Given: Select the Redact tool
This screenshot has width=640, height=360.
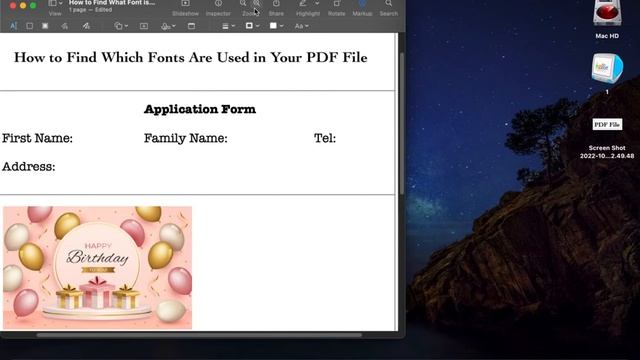Looking at the screenshot, I should [x=45, y=26].
